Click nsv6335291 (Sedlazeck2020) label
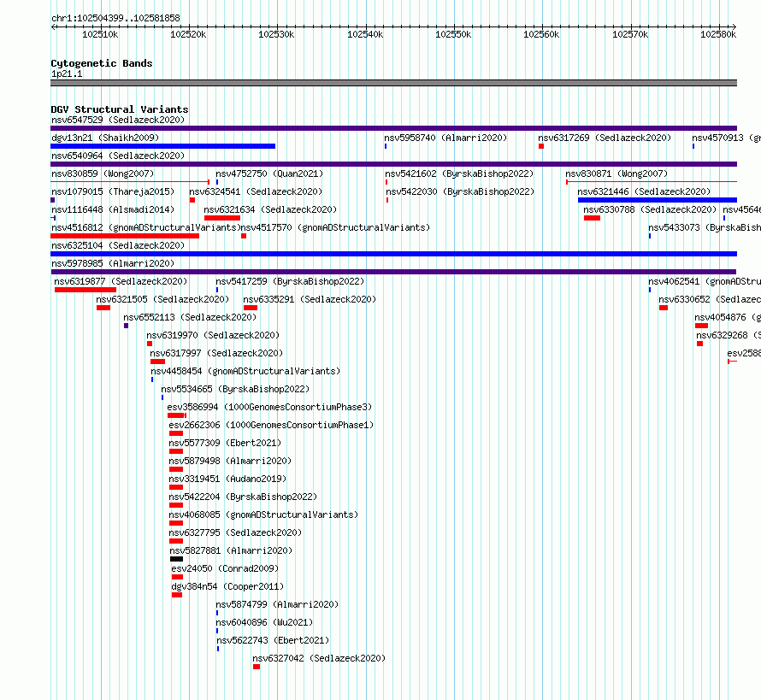 310,299
